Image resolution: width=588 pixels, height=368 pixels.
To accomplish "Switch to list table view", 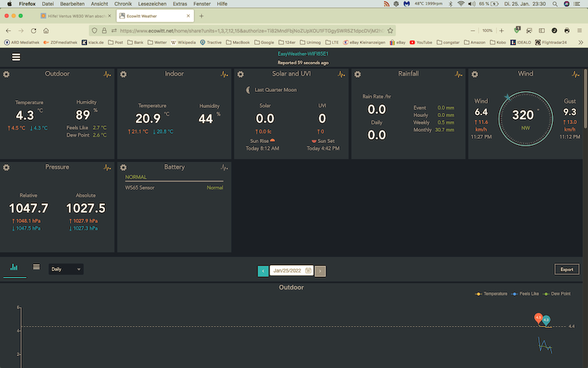I will [36, 268].
